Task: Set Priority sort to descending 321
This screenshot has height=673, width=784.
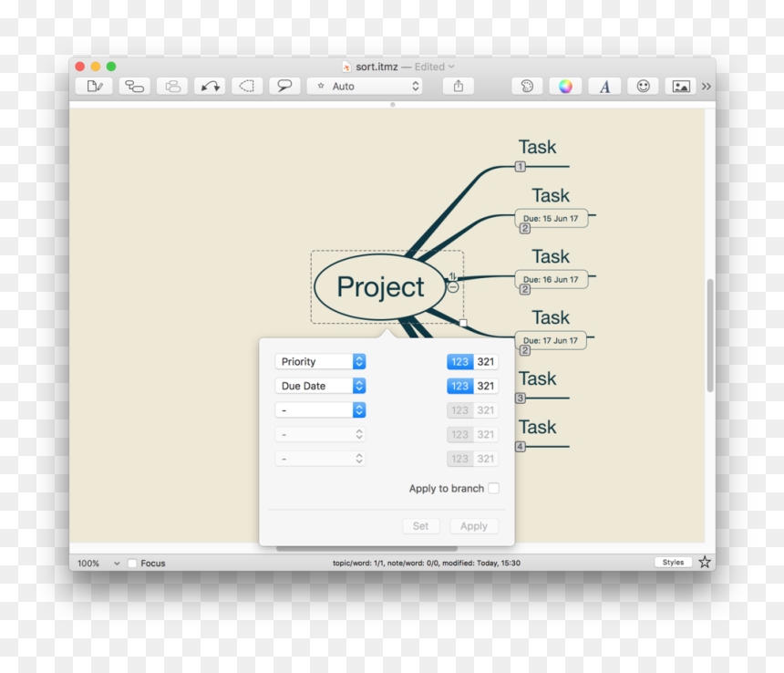Action: tap(486, 361)
